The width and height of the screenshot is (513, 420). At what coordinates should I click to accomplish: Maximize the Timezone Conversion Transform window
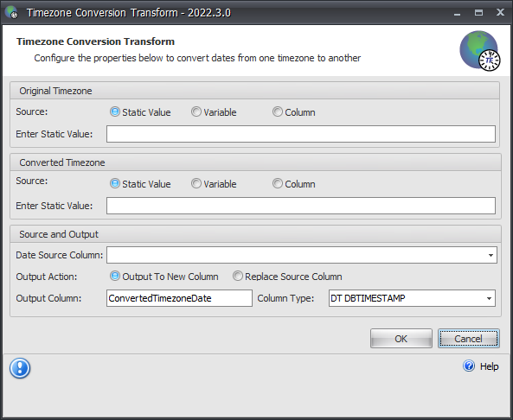point(478,12)
